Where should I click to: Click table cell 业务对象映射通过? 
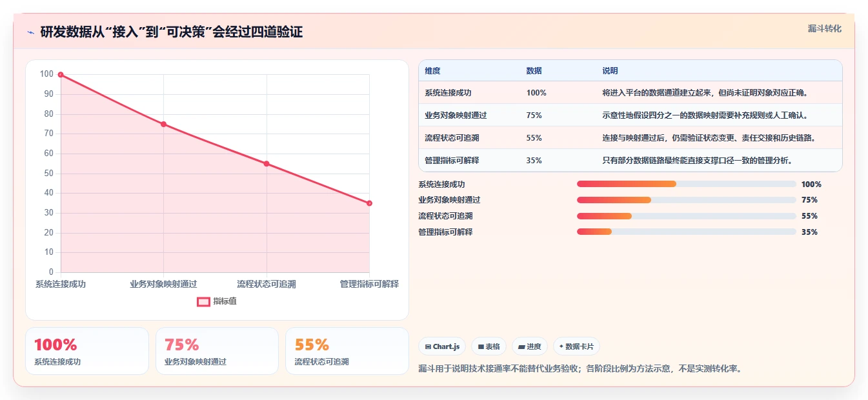pyautogui.click(x=456, y=115)
